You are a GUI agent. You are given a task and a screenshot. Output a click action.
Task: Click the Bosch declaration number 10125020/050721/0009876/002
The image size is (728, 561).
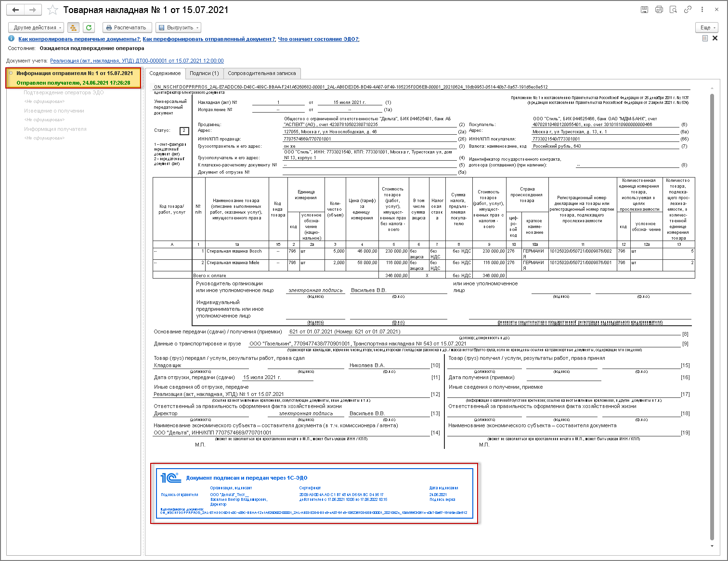[583, 254]
